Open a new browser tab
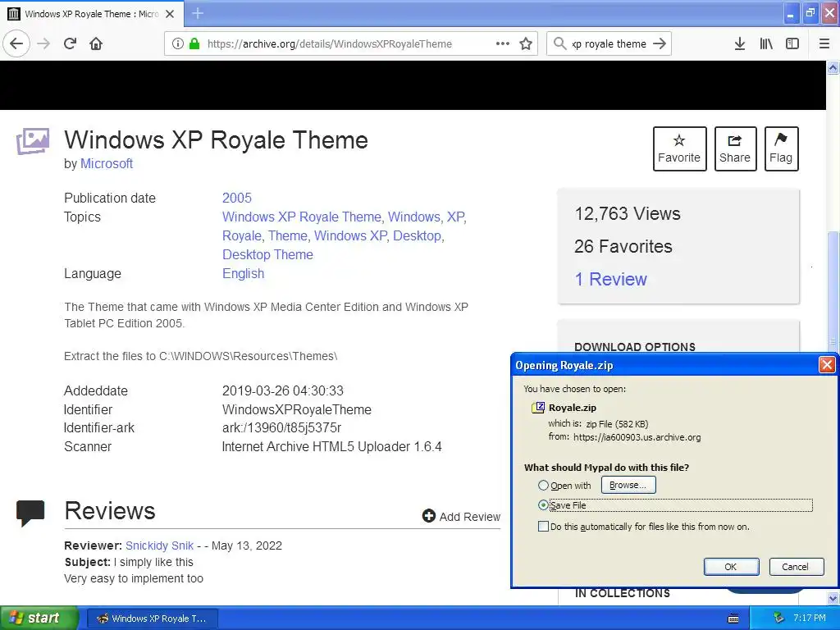This screenshot has height=630, width=840. [197, 13]
